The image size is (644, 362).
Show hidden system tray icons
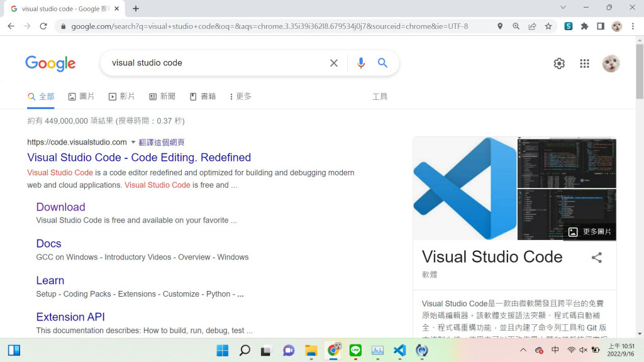point(523,350)
